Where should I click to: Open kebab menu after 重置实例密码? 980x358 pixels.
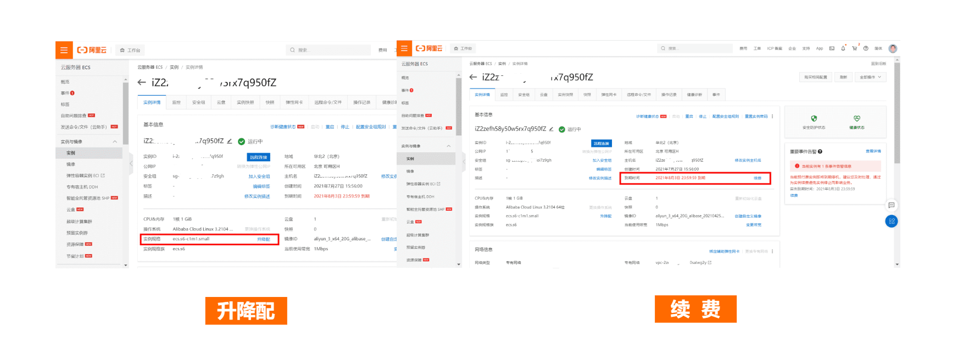(x=772, y=117)
